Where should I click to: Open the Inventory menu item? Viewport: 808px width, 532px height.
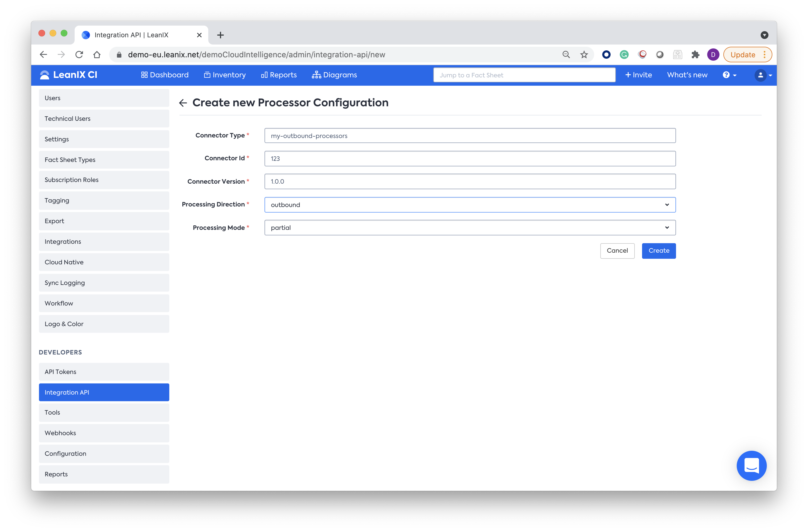[225, 75]
